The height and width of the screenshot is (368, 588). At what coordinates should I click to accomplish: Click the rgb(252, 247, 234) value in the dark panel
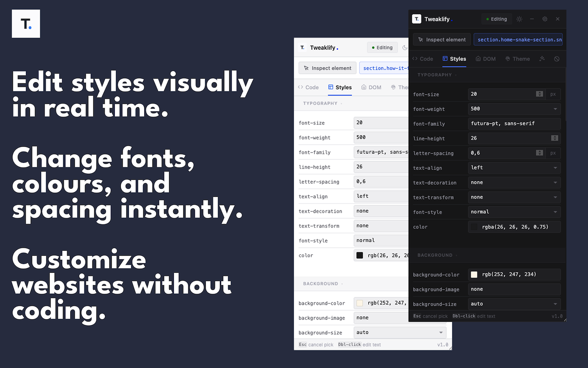(x=509, y=275)
